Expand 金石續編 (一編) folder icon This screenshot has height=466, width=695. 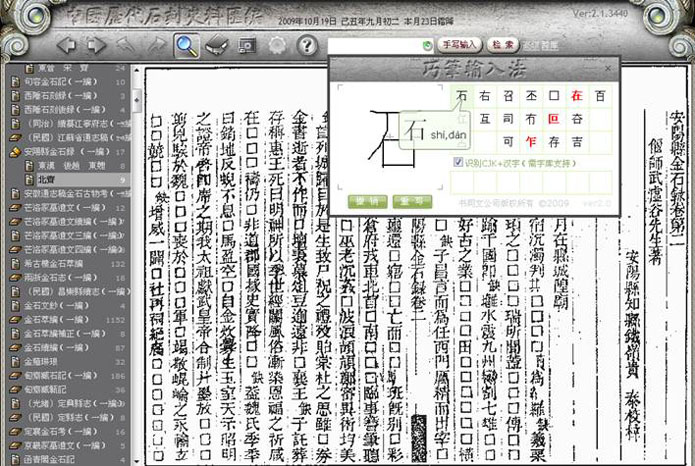click(16, 348)
